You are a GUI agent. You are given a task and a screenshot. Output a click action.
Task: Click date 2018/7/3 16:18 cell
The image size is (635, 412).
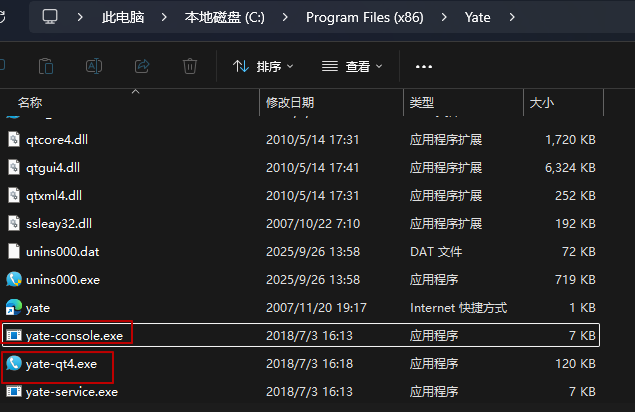[309, 364]
